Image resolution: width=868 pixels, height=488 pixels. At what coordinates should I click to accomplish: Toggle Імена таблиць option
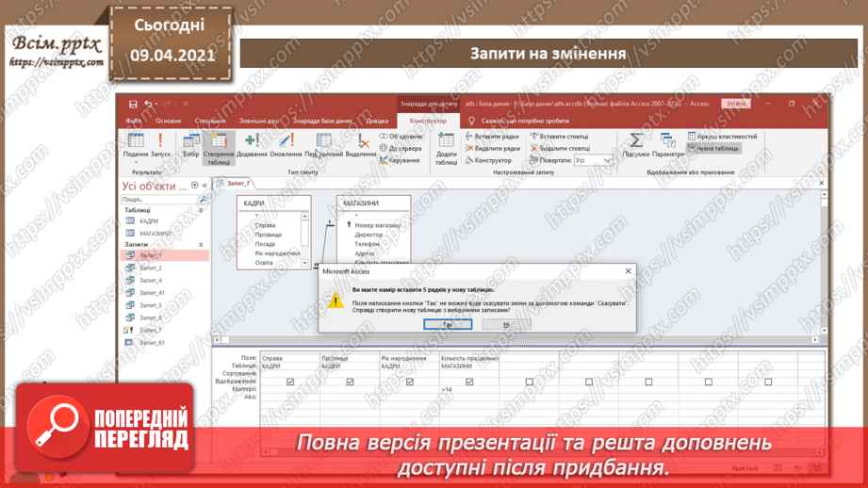(713, 148)
